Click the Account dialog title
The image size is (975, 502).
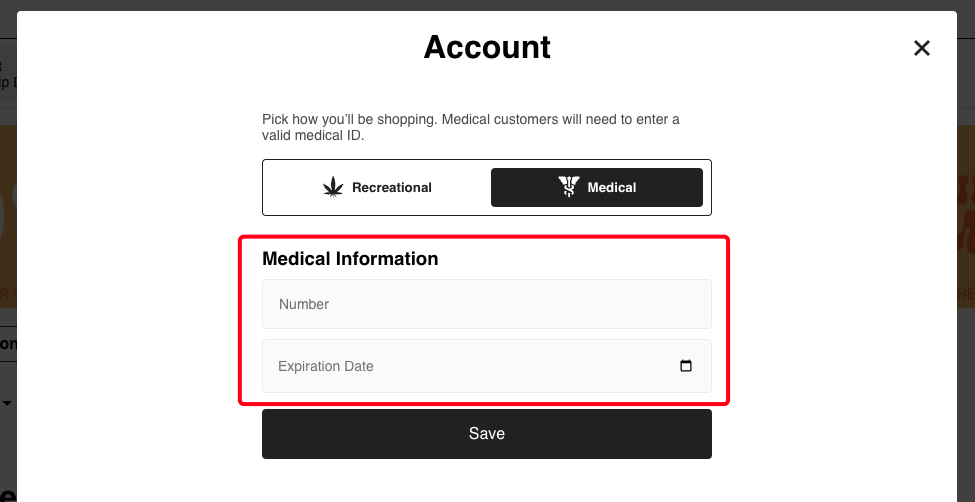point(487,47)
